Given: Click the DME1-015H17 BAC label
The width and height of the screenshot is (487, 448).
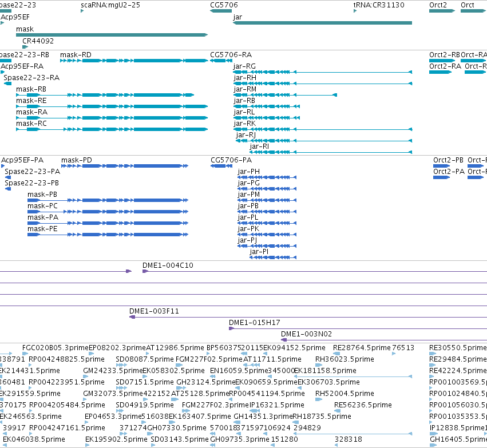Looking at the screenshot, I should (254, 323).
